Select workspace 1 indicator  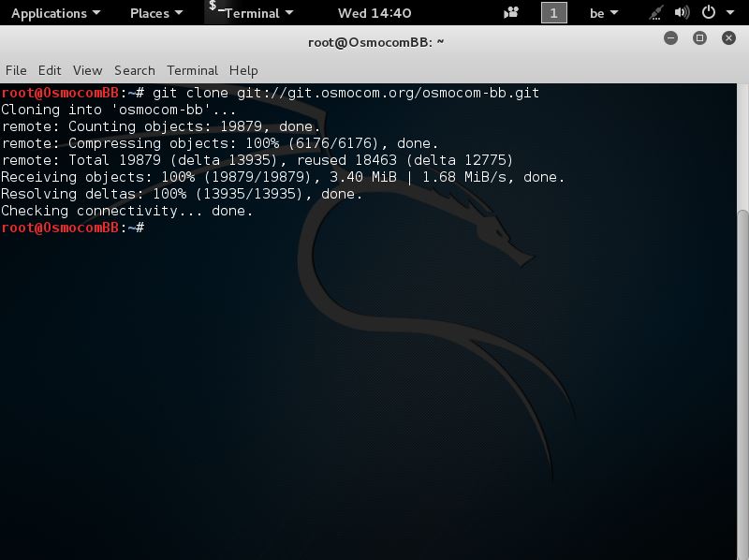click(553, 13)
